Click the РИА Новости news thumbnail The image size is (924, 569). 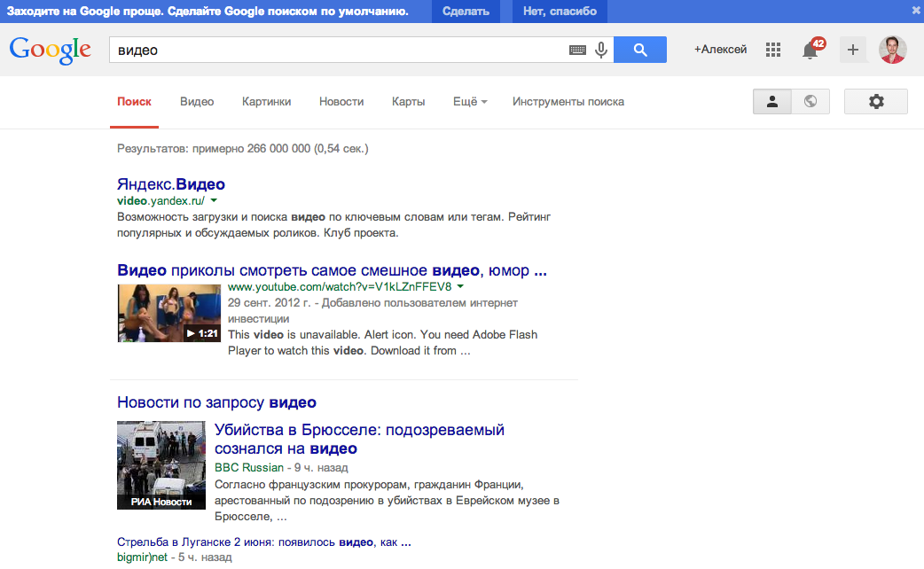[161, 464]
